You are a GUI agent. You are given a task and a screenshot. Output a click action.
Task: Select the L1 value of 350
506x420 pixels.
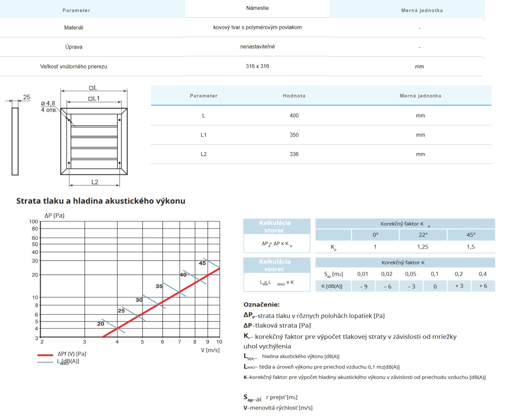coord(294,135)
